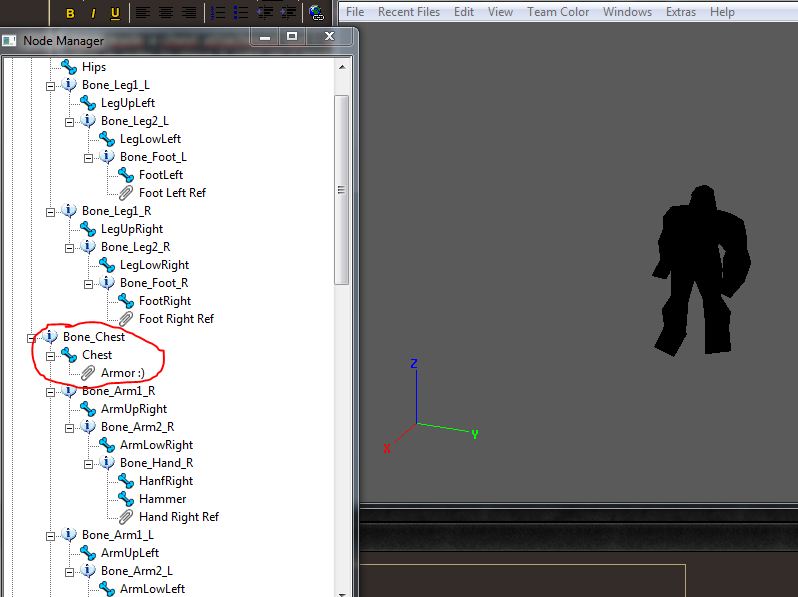Image resolution: width=798 pixels, height=597 pixels.
Task: Select the HanfRight bone icon
Action: (125, 480)
